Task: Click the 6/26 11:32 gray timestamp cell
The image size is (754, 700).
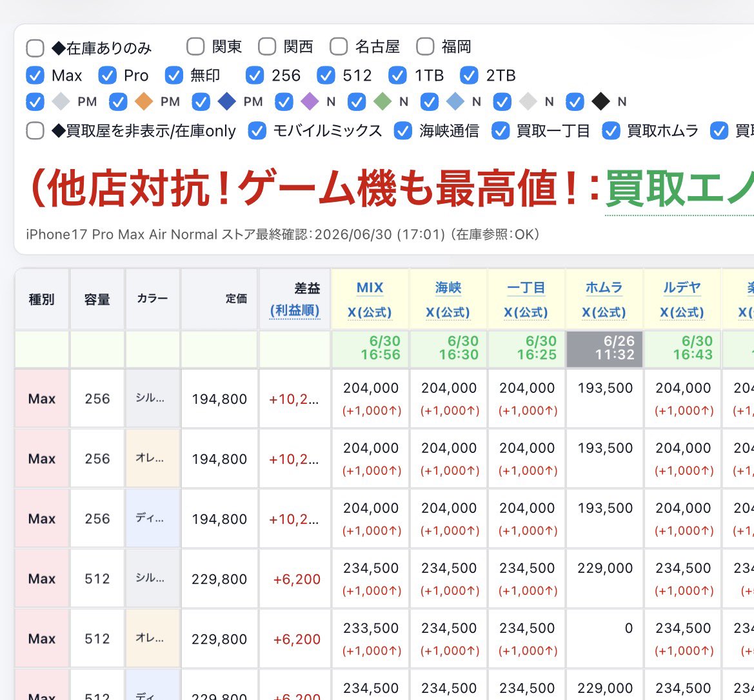Action: point(604,348)
